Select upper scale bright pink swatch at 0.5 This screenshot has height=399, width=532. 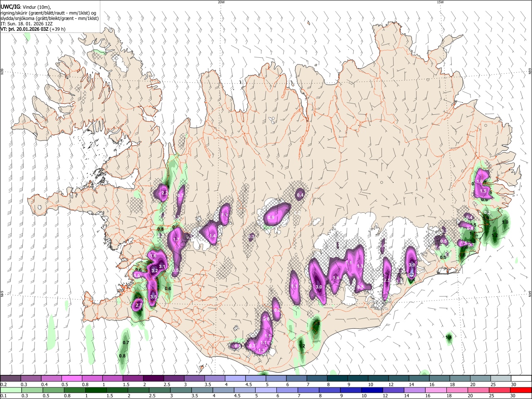[x=72, y=379]
